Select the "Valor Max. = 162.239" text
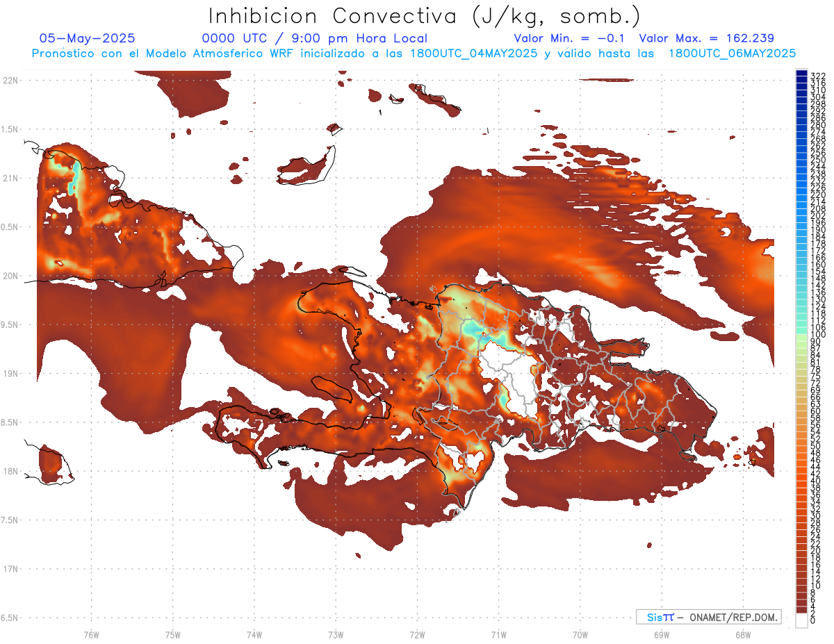Viewport: 834px width, 644px height. point(706,38)
